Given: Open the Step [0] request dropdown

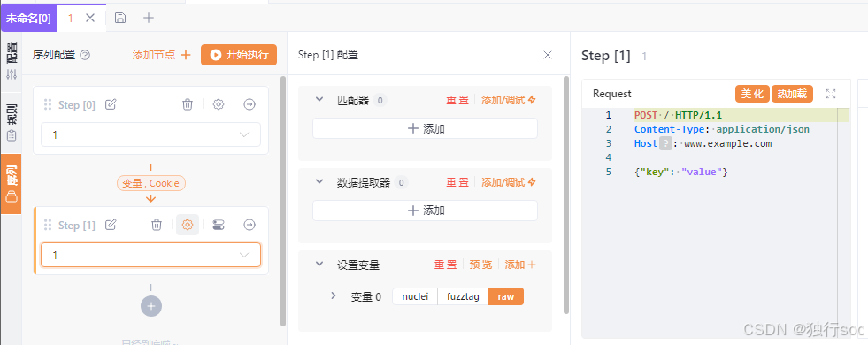Looking at the screenshot, I should [x=150, y=134].
